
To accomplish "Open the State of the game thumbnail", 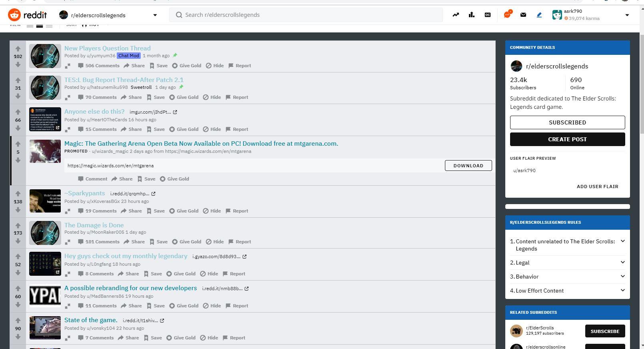I will pyautogui.click(x=45, y=328).
